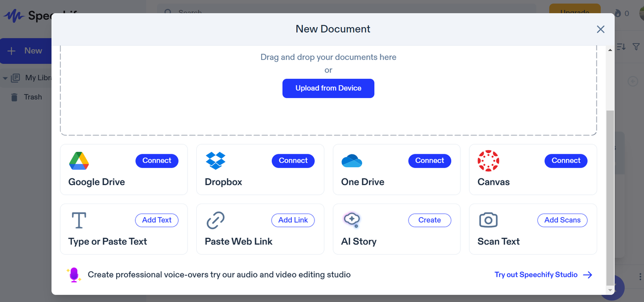The height and width of the screenshot is (302, 644).
Task: Connect Google Drive
Action: 157,161
